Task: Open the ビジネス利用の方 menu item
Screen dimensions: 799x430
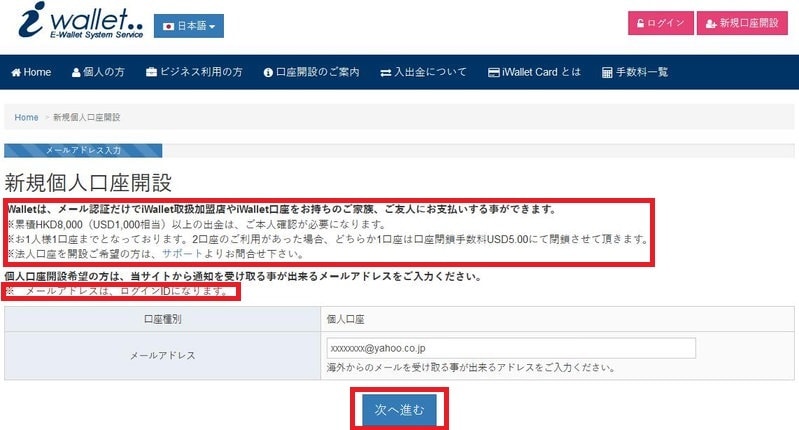Action: coord(194,72)
